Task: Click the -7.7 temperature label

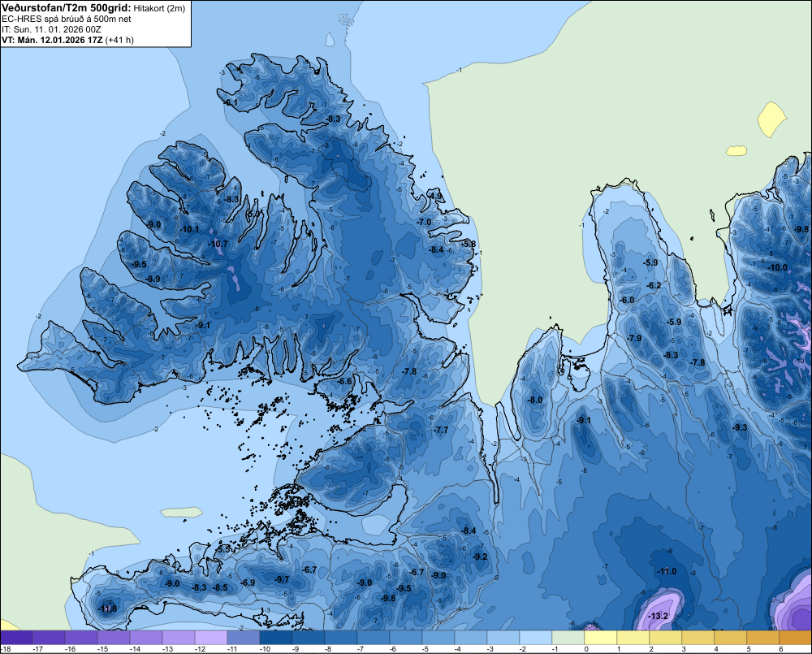Action: pos(441,430)
